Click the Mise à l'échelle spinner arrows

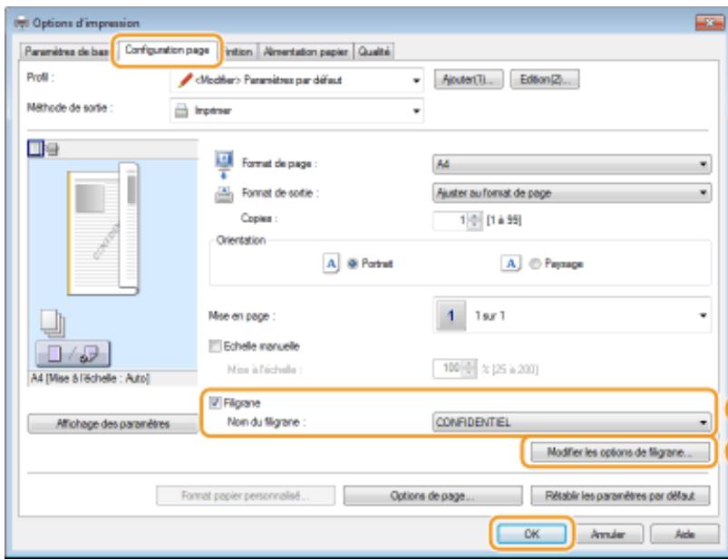[x=470, y=369]
